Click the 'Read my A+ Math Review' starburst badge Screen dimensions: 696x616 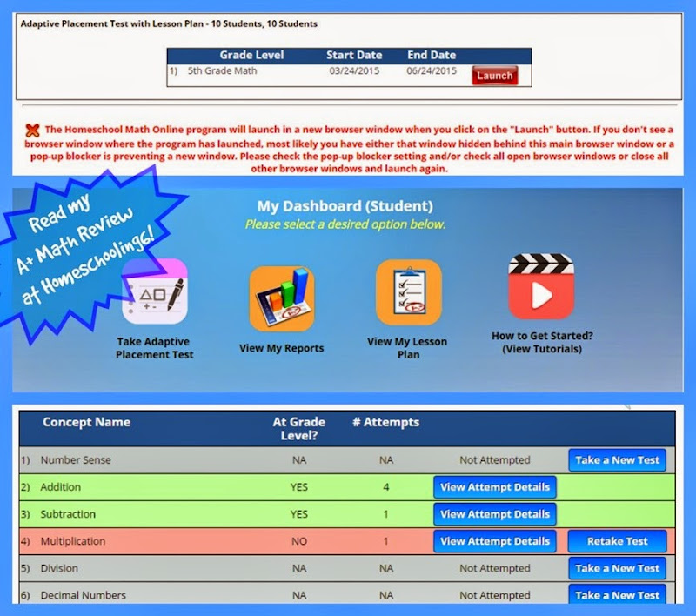pyautogui.click(x=89, y=253)
